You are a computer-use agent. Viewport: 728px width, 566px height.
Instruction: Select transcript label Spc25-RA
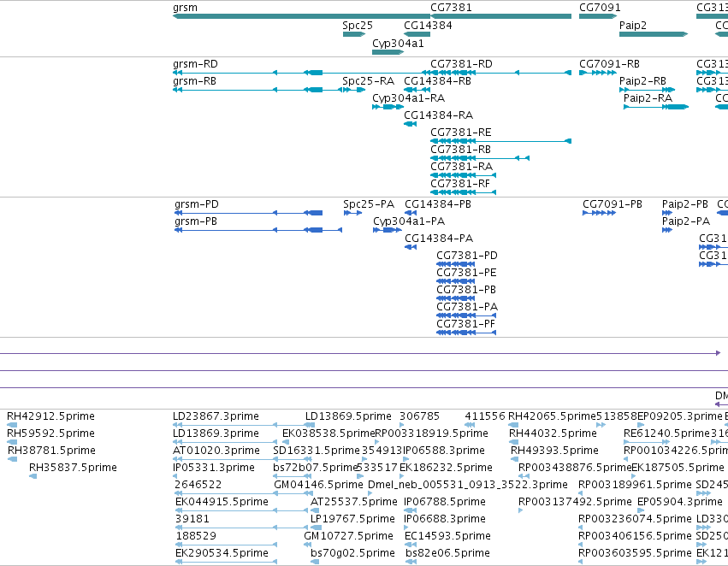tap(368, 81)
